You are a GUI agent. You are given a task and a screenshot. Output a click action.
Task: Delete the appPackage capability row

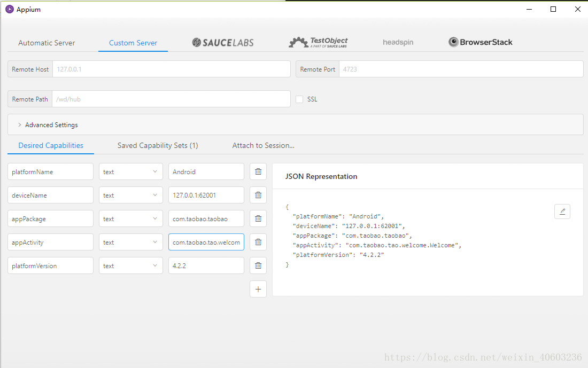258,218
